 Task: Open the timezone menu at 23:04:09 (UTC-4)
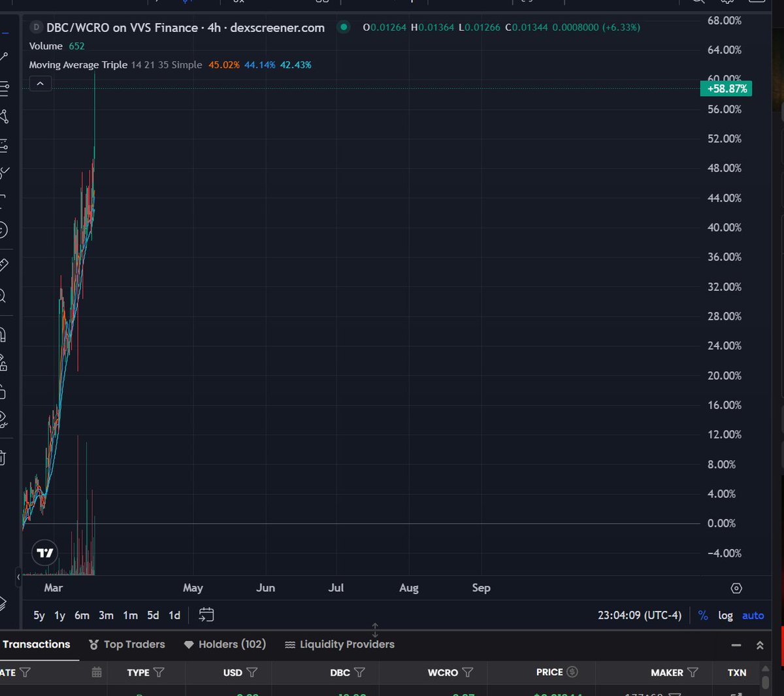pyautogui.click(x=640, y=616)
